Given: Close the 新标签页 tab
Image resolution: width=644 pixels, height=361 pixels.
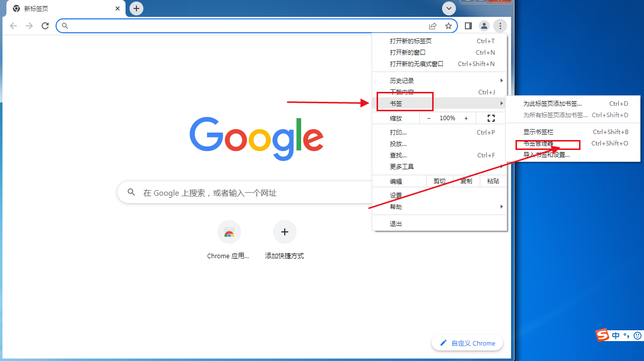Looking at the screenshot, I should coord(118,8).
